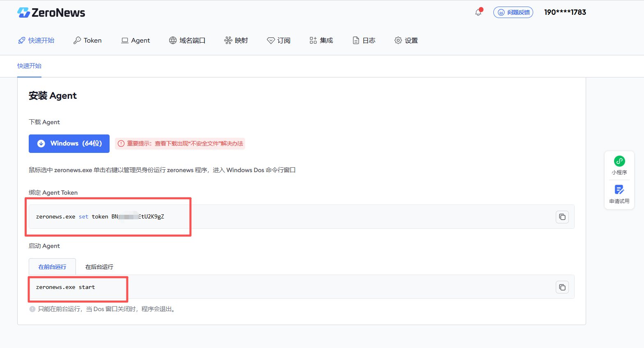Navigate to 域名端口 section

(187, 40)
